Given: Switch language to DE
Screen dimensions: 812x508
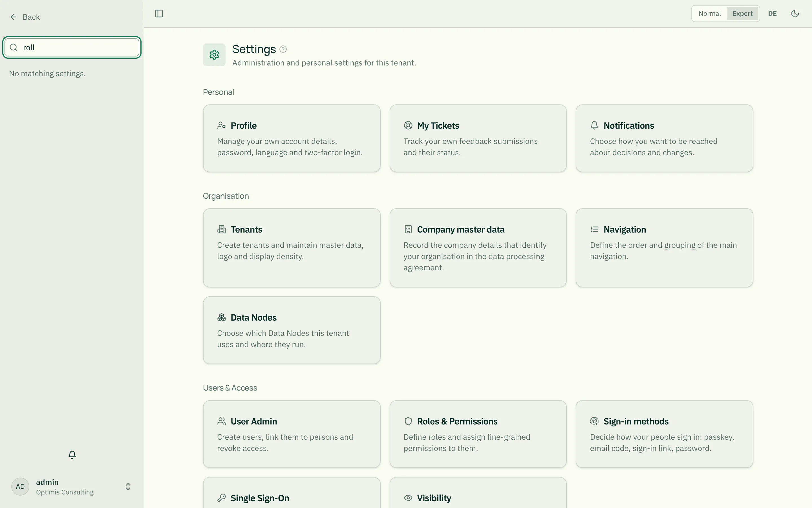Looking at the screenshot, I should point(773,14).
